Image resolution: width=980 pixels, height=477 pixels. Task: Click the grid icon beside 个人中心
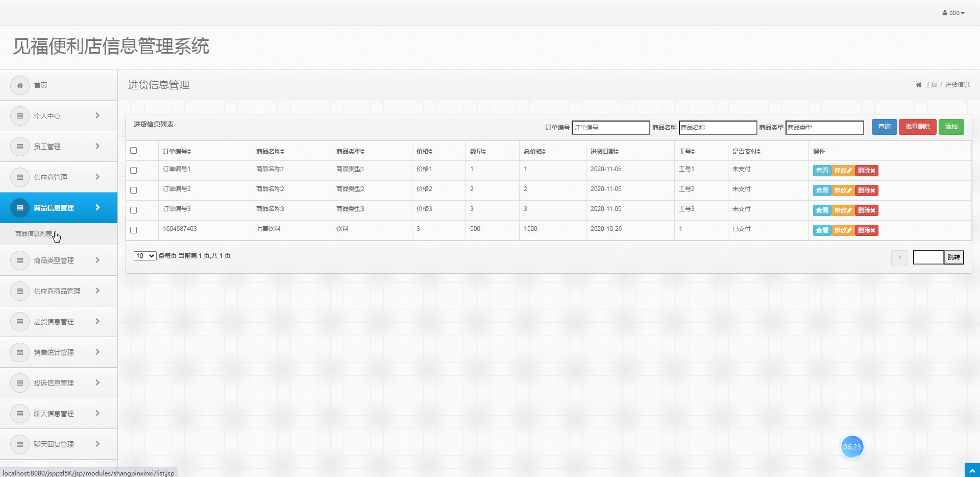[20, 116]
